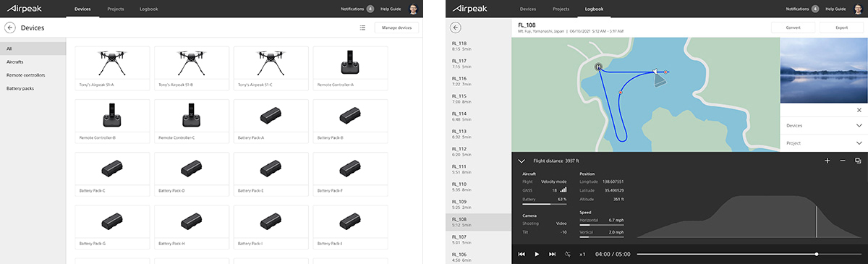This screenshot has height=264, width=868.
Task: Switch to list view layout
Action: (362, 27)
